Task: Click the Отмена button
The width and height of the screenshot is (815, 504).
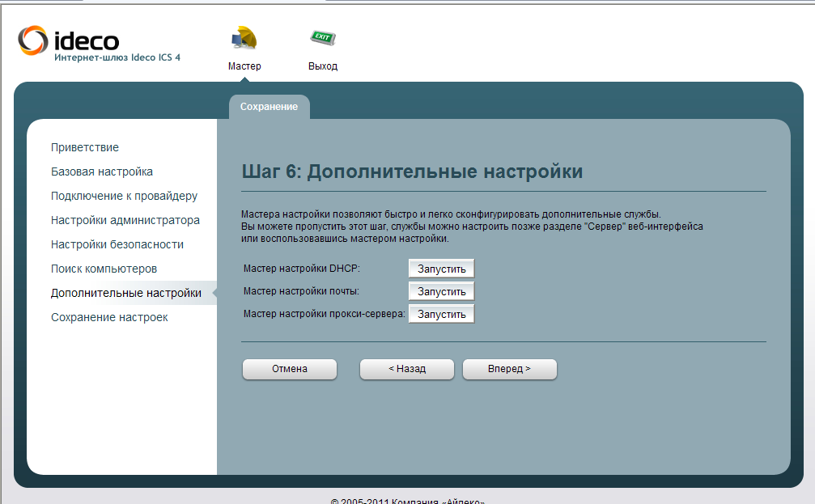Action: click(290, 369)
